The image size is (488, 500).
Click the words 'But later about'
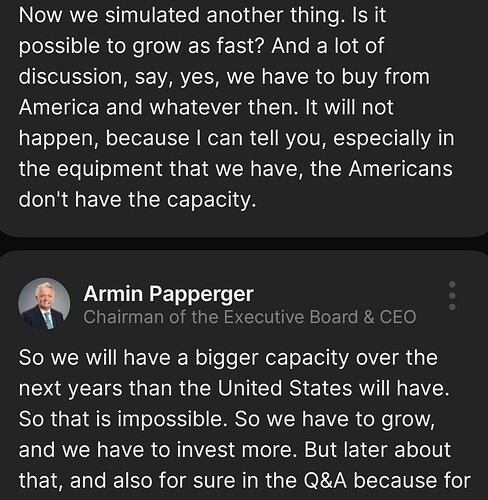pyautogui.click(x=377, y=450)
